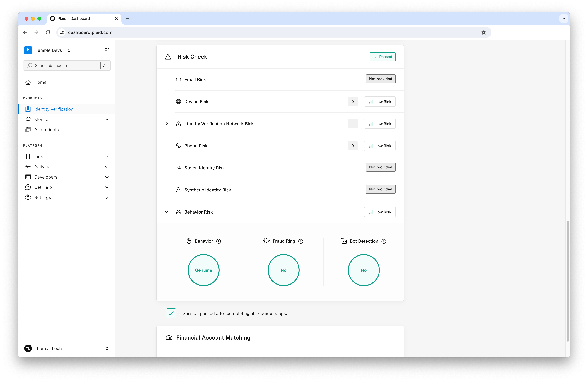Viewport: 588px width, 381px height.
Task: Open the Humble Devs team switcher
Action: pyautogui.click(x=69, y=50)
